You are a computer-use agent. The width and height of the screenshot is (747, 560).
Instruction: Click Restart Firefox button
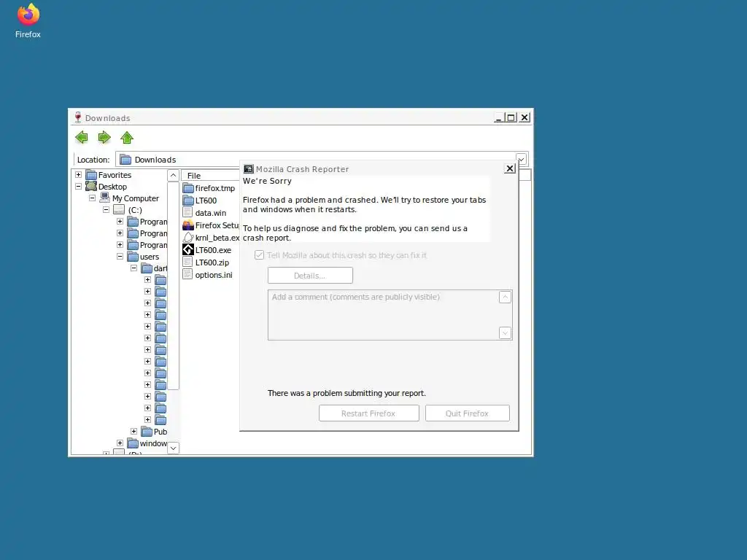(368, 413)
